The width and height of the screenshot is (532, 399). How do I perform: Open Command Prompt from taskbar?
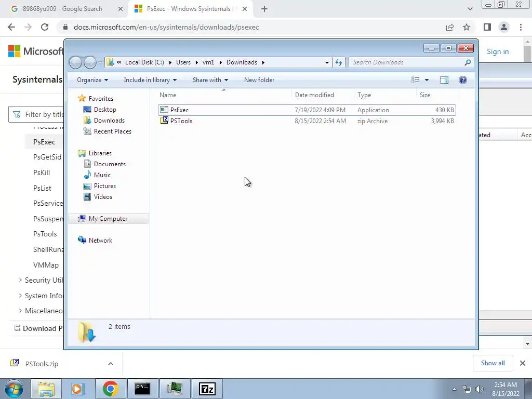tap(142, 389)
